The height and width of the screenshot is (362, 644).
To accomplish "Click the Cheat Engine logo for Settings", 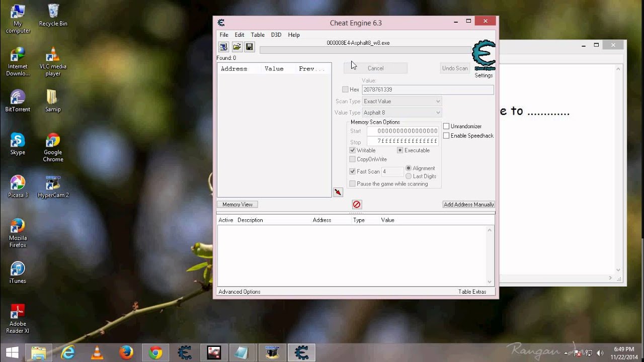I will (x=484, y=55).
